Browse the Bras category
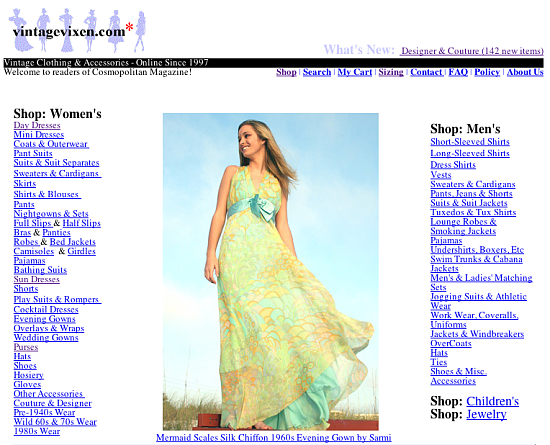This screenshot has width=550, height=445. click(x=22, y=232)
